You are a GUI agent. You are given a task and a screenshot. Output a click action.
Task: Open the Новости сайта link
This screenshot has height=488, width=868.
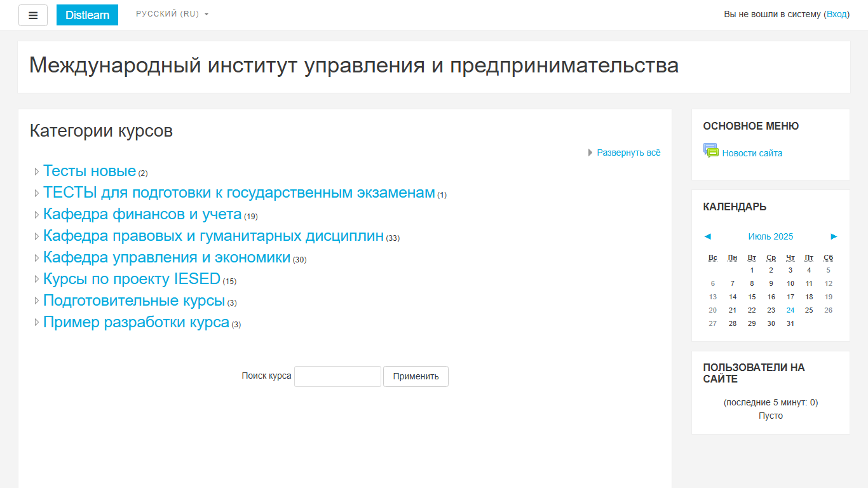752,153
